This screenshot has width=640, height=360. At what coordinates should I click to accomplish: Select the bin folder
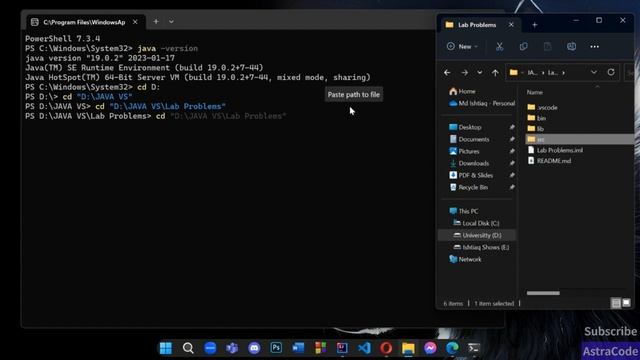pyautogui.click(x=536, y=118)
